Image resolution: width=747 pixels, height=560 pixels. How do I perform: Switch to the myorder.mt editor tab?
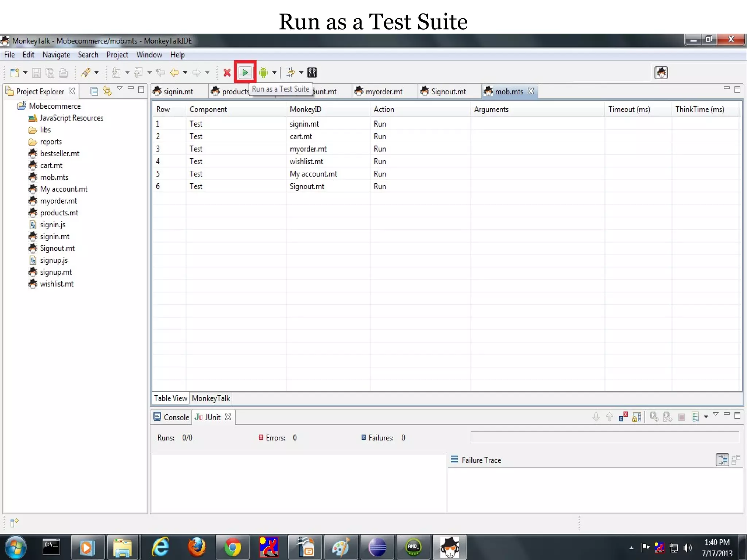384,92
